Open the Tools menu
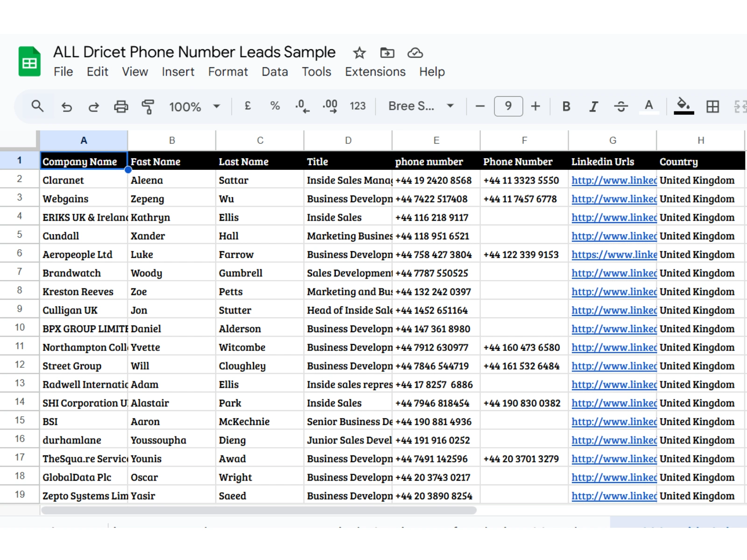Image resolution: width=747 pixels, height=560 pixels. tap(316, 72)
